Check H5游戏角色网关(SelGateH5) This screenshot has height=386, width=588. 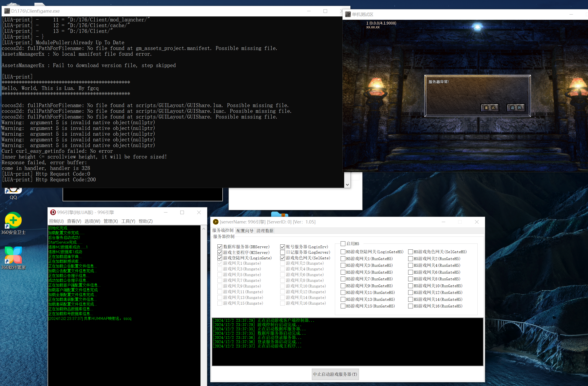pyautogui.click(x=410, y=252)
